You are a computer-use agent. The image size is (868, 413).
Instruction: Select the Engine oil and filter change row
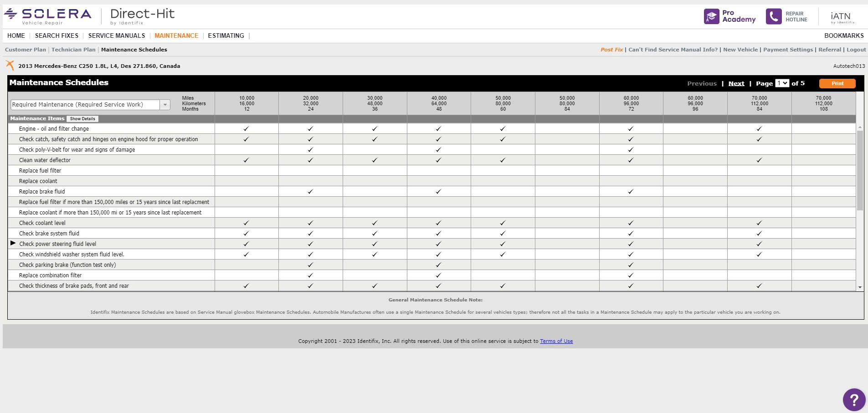(54, 129)
